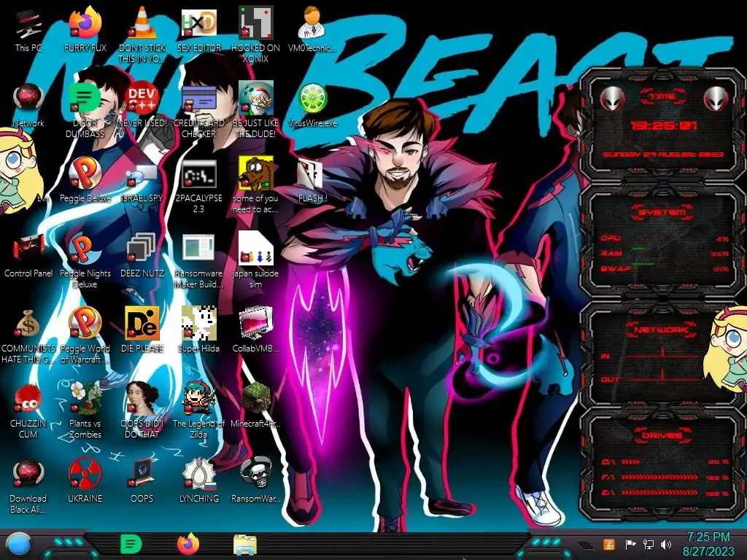The image size is (747, 560).
Task: Click the E:\ drive usage bar
Action: pos(665,493)
